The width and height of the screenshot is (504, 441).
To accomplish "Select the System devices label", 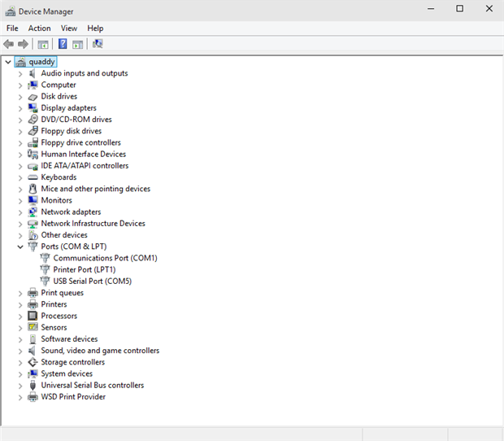I will 67,373.
